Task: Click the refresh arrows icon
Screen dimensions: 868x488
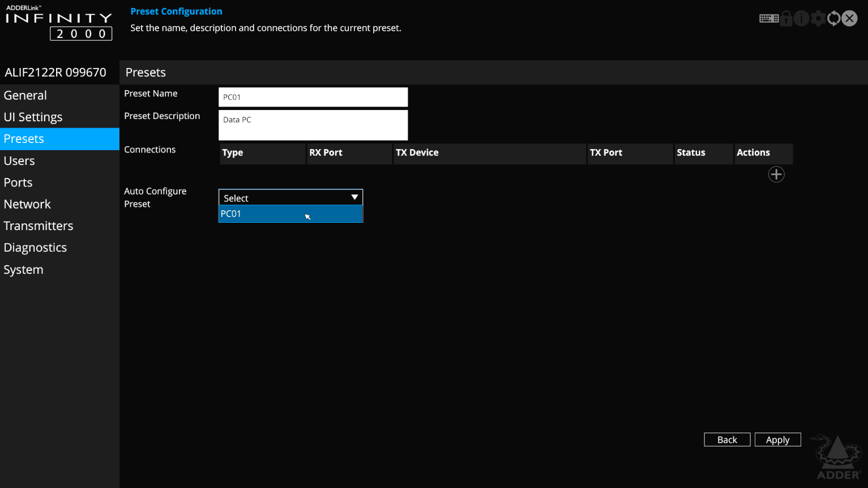Action: (833, 19)
